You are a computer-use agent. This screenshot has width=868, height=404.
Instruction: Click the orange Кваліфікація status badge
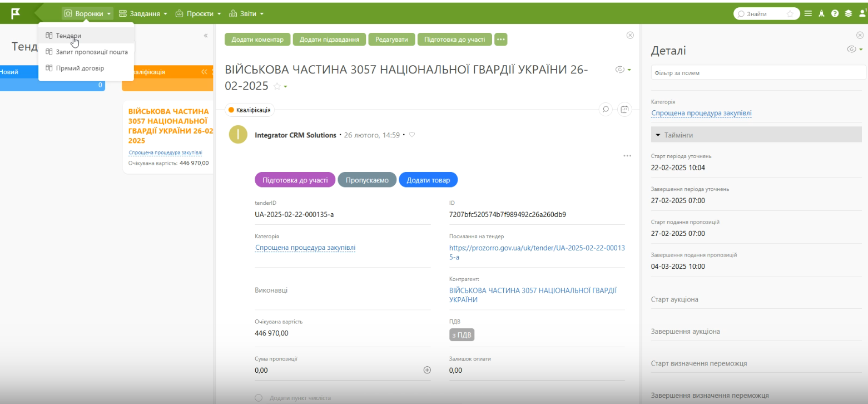[x=250, y=110]
